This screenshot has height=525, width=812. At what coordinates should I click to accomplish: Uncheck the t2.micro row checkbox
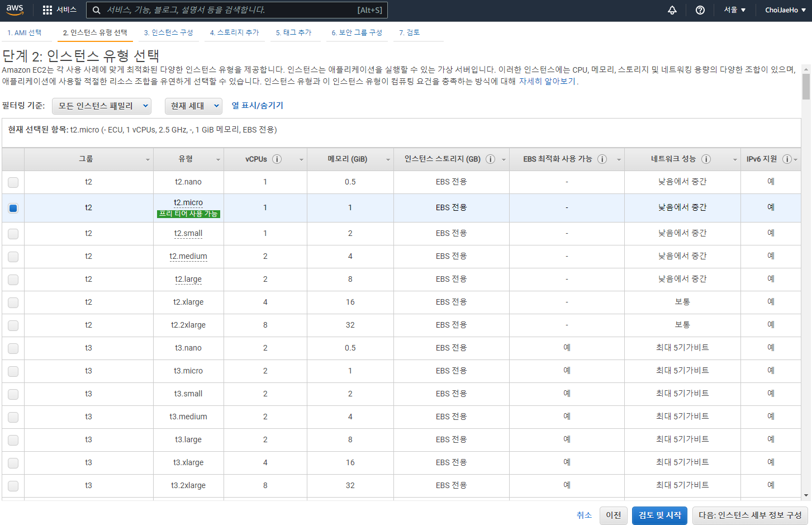click(x=13, y=208)
